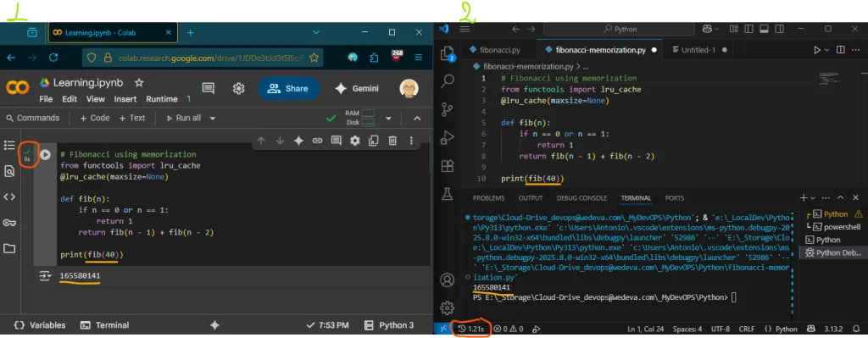Open the Runtime menu in Colab
The image size is (868, 338).
tap(162, 99)
